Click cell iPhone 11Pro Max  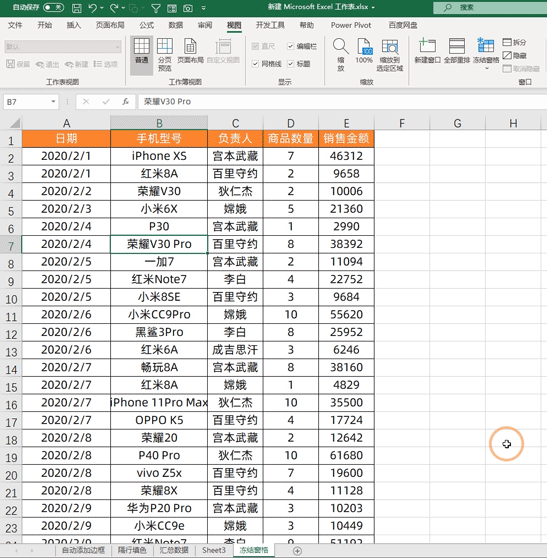[x=159, y=402]
